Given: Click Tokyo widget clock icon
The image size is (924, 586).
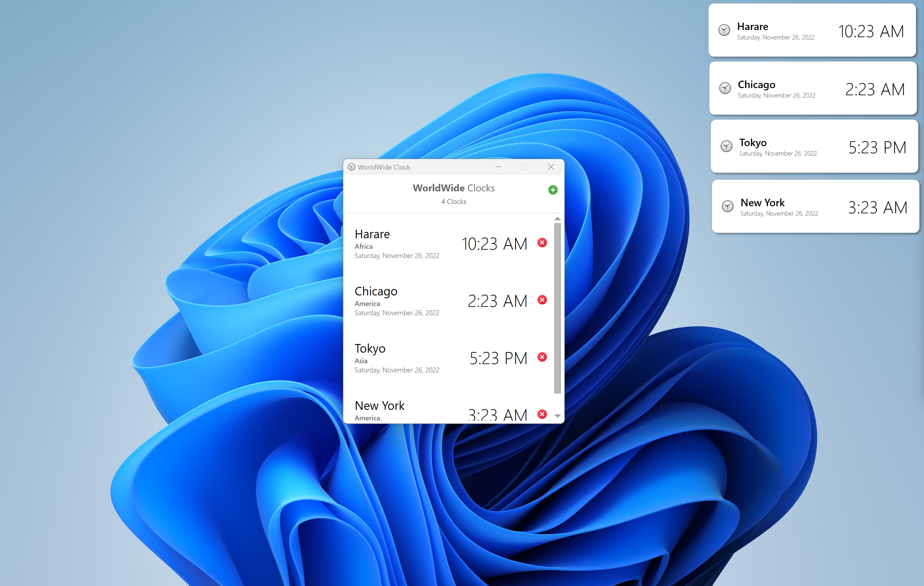Looking at the screenshot, I should click(x=726, y=146).
